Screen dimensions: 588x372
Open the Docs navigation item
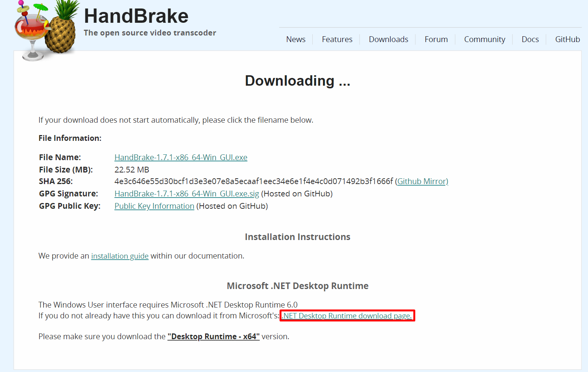(530, 39)
